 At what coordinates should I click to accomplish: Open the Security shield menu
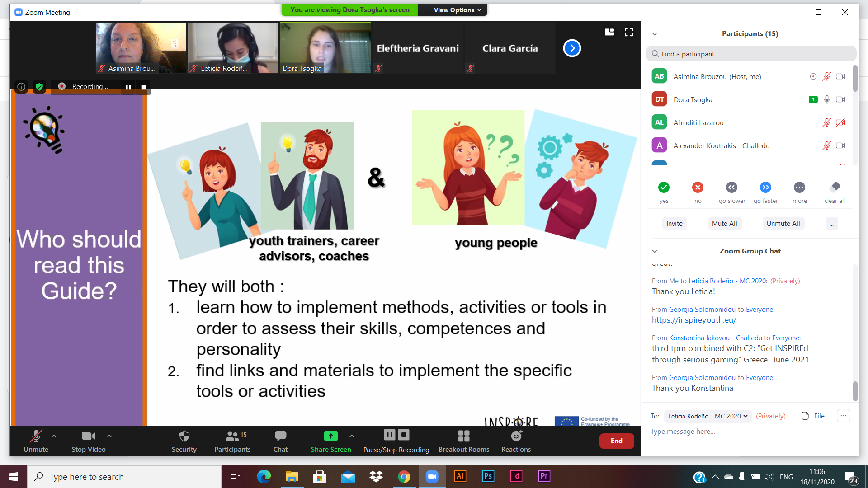[x=184, y=441]
